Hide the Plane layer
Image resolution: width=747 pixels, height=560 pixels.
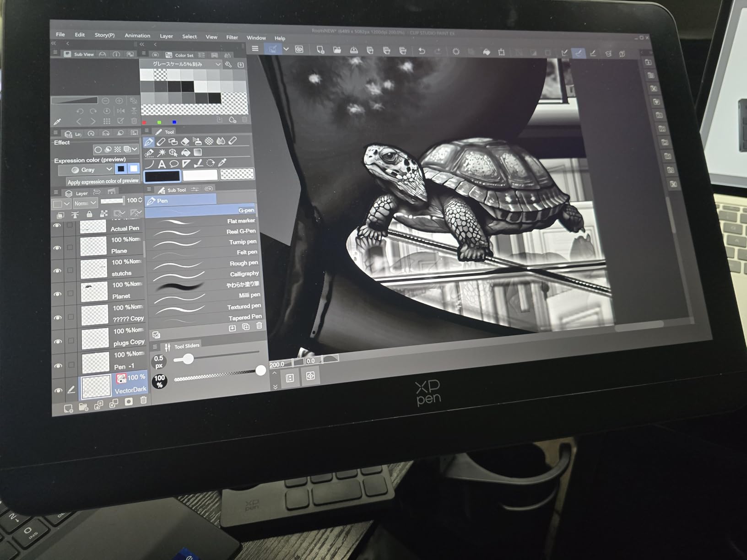(57, 248)
